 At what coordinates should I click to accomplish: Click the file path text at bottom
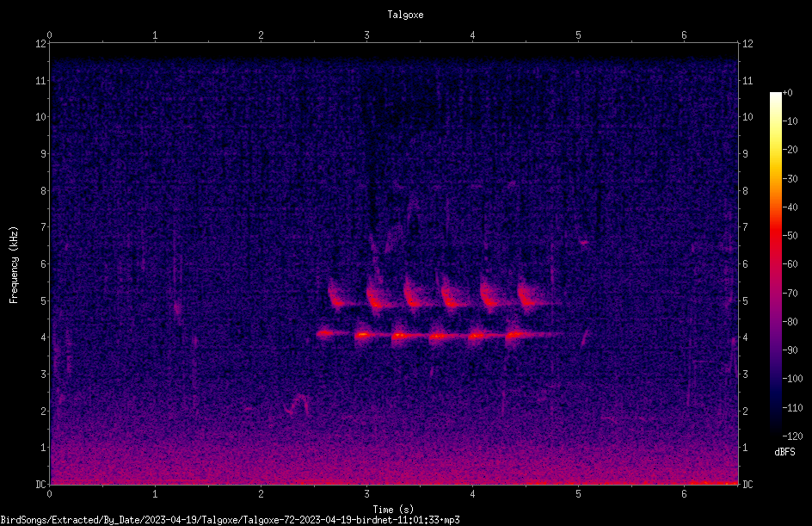(x=230, y=520)
